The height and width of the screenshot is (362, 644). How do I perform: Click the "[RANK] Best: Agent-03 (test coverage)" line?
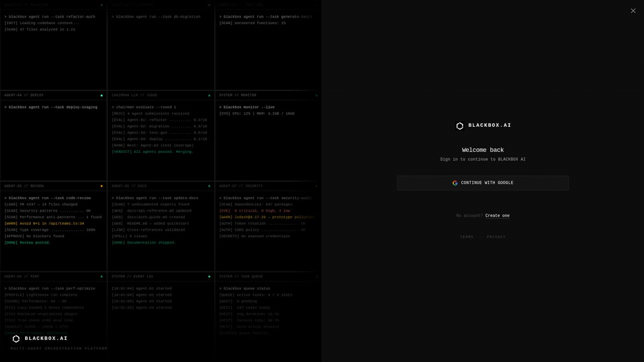coord(152,145)
